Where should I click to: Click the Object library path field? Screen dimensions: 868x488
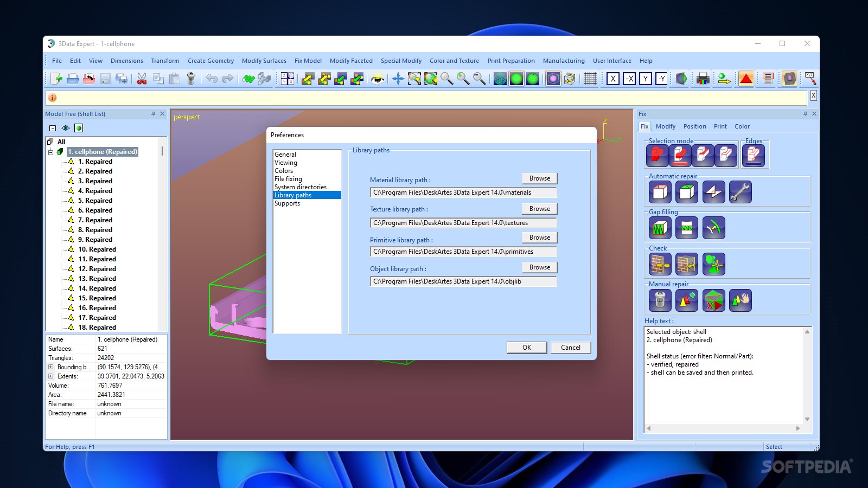463,281
